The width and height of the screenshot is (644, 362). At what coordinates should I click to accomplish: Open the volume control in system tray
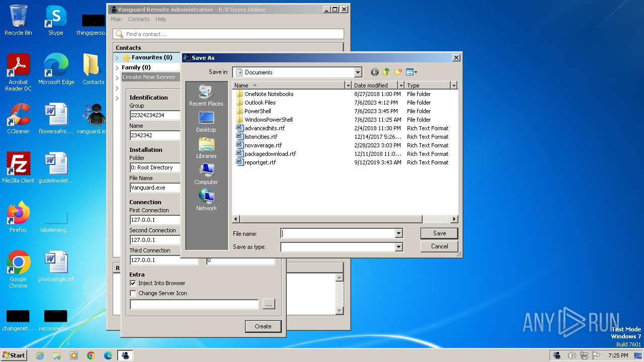coord(573,355)
